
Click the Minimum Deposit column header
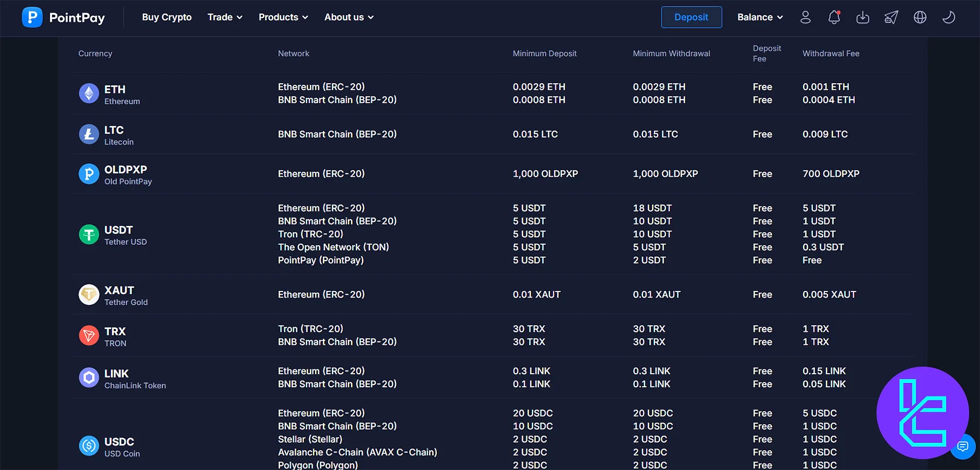[544, 53]
